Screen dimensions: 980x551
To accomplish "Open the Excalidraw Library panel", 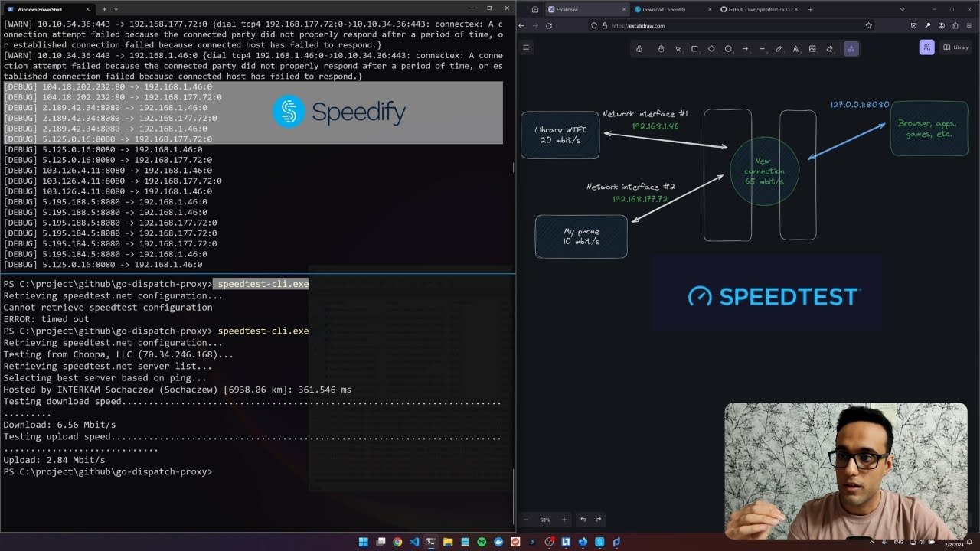I will tap(955, 47).
